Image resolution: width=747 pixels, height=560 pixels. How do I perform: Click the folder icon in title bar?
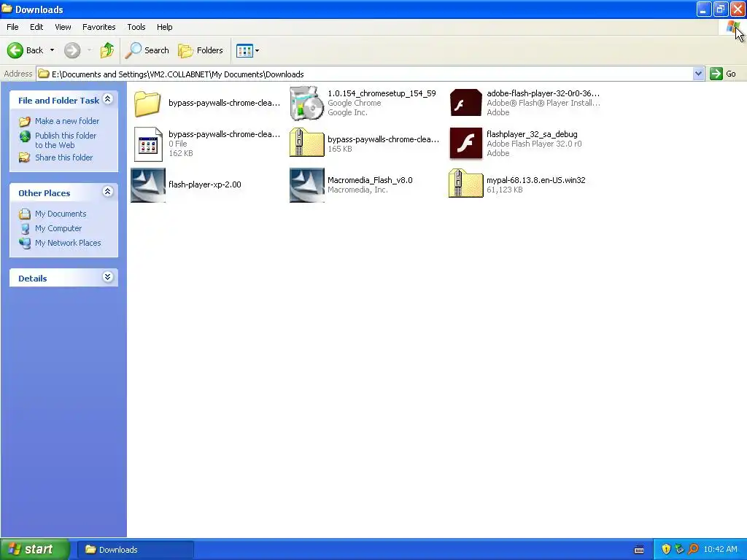[x=7, y=9]
